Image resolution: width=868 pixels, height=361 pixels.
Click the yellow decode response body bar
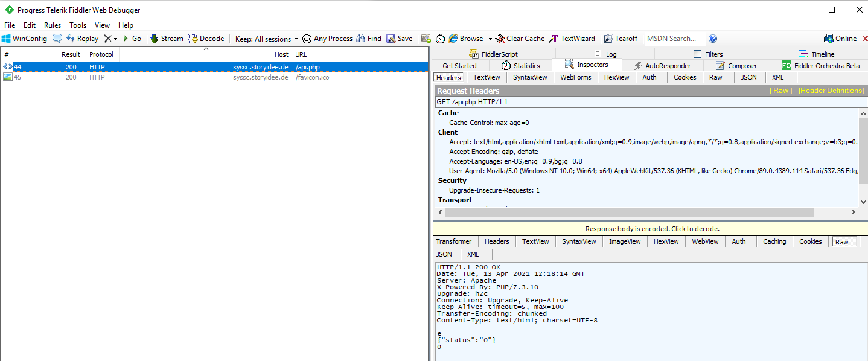point(651,229)
